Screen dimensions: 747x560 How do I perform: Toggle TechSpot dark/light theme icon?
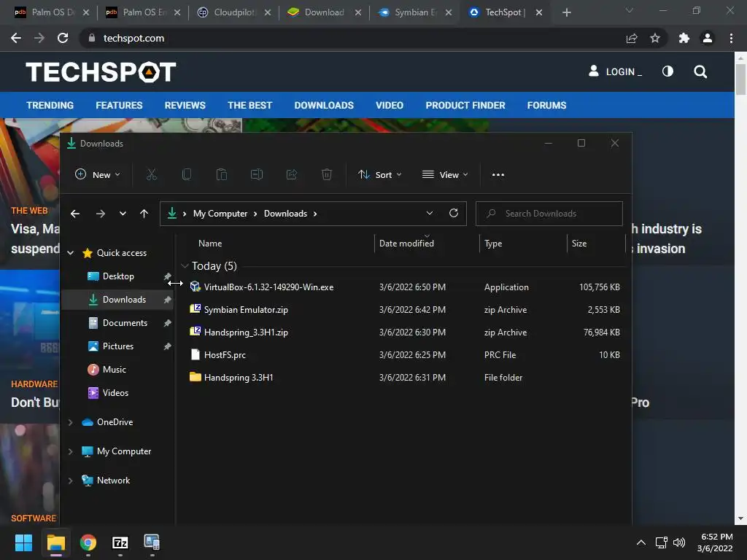click(x=667, y=71)
